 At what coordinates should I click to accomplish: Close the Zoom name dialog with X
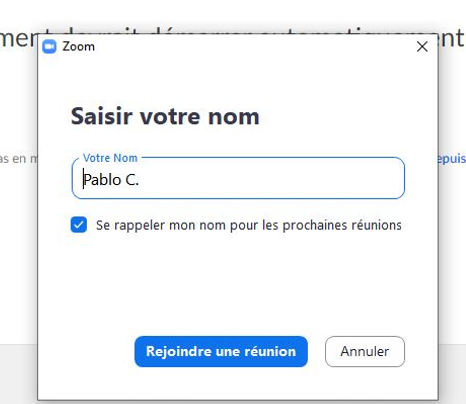[422, 47]
